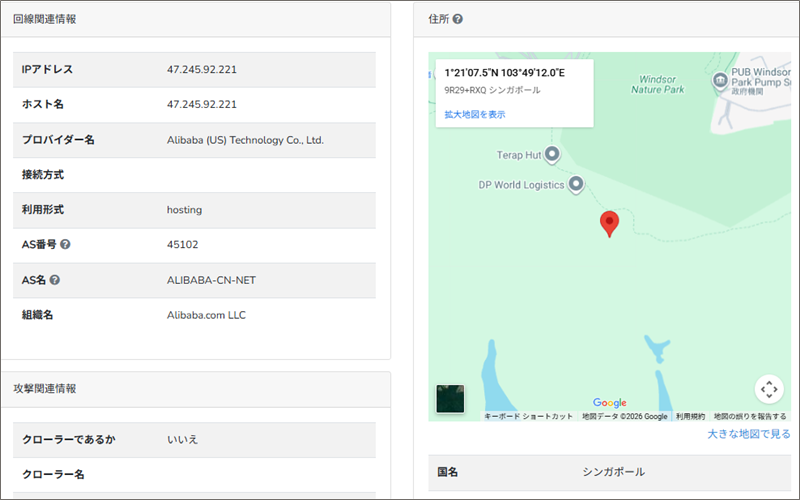Select the Terap Hut map marker
This screenshot has width=800, height=500.
550,155
